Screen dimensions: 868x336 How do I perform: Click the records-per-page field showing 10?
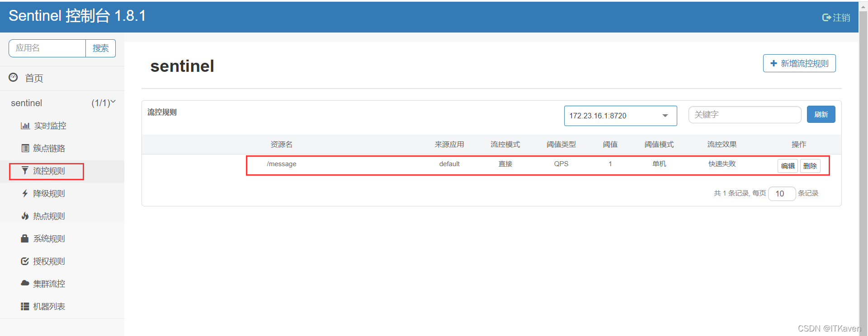click(782, 194)
